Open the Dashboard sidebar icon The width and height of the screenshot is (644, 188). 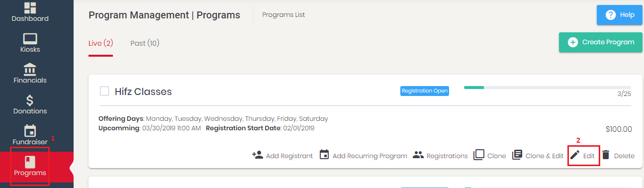point(30,7)
